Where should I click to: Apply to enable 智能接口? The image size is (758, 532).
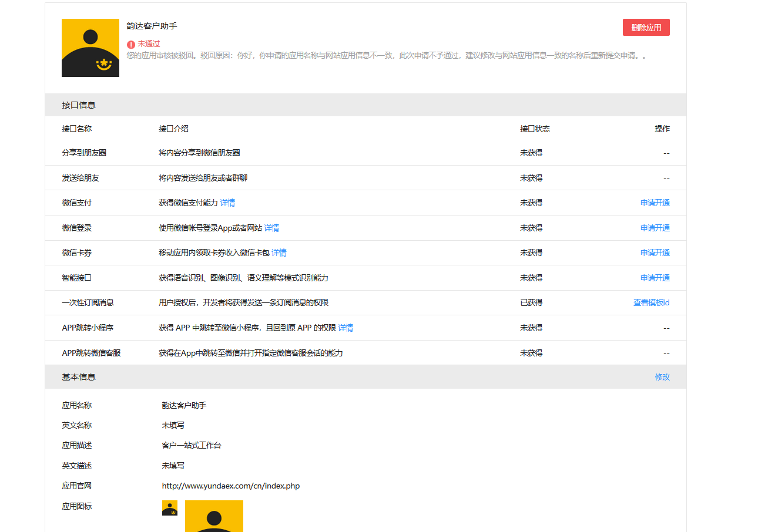tap(655, 278)
